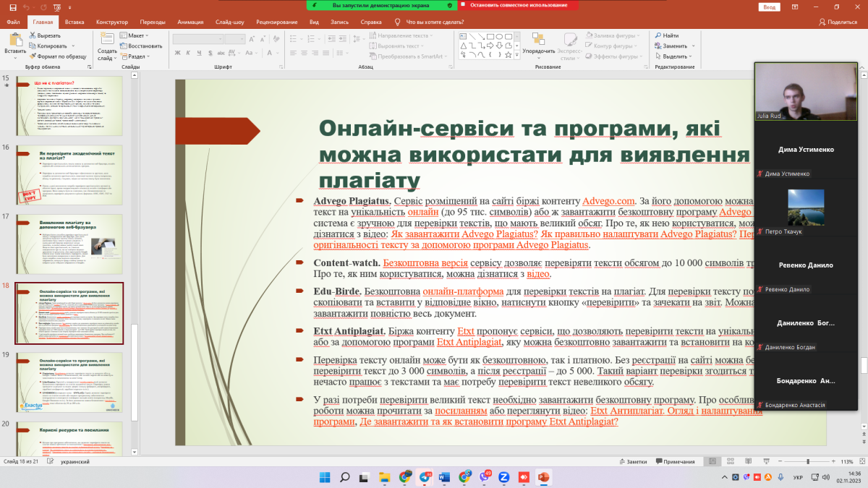
Task: Switch to Slide Sorter view
Action: [x=731, y=461]
